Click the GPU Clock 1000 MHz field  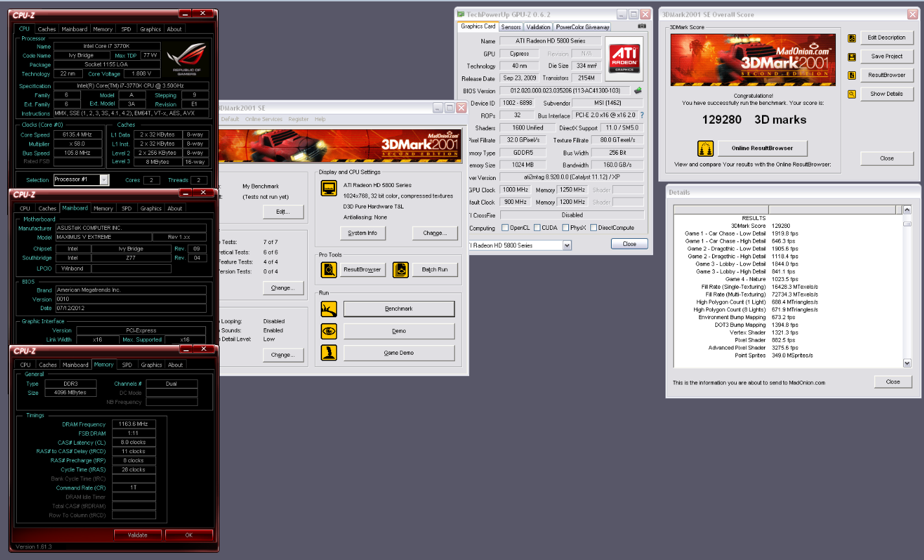pos(515,190)
